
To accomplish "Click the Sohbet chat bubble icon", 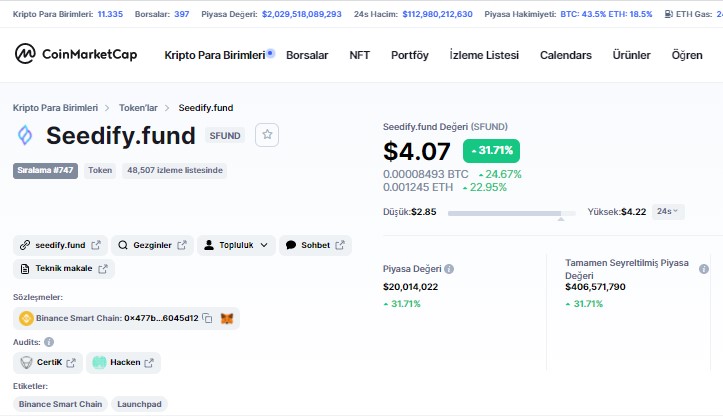I will coord(291,245).
